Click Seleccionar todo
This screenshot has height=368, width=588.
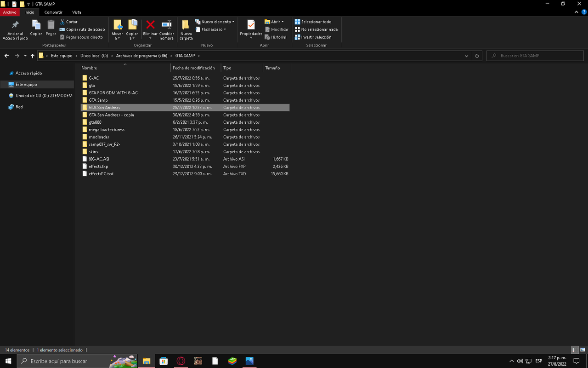[x=313, y=22]
